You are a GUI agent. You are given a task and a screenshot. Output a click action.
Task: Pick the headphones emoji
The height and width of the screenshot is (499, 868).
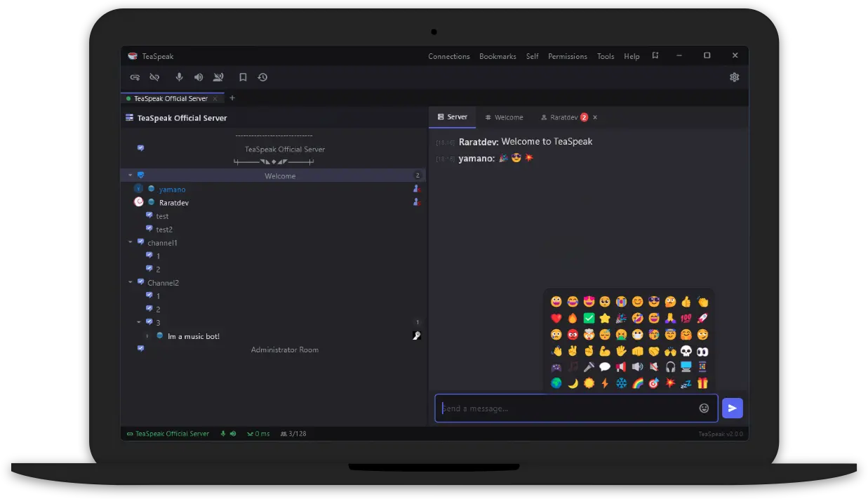pos(670,367)
